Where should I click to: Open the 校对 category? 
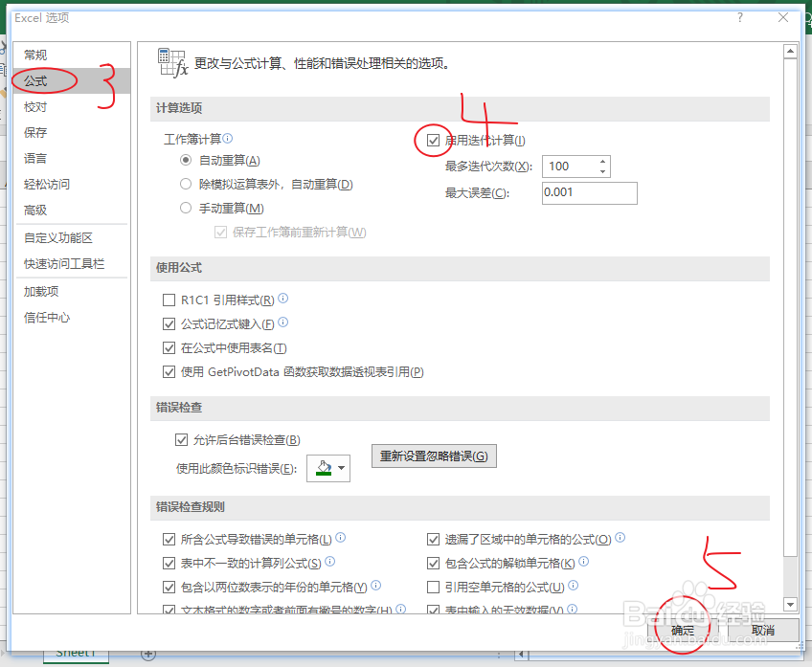pyautogui.click(x=72, y=107)
